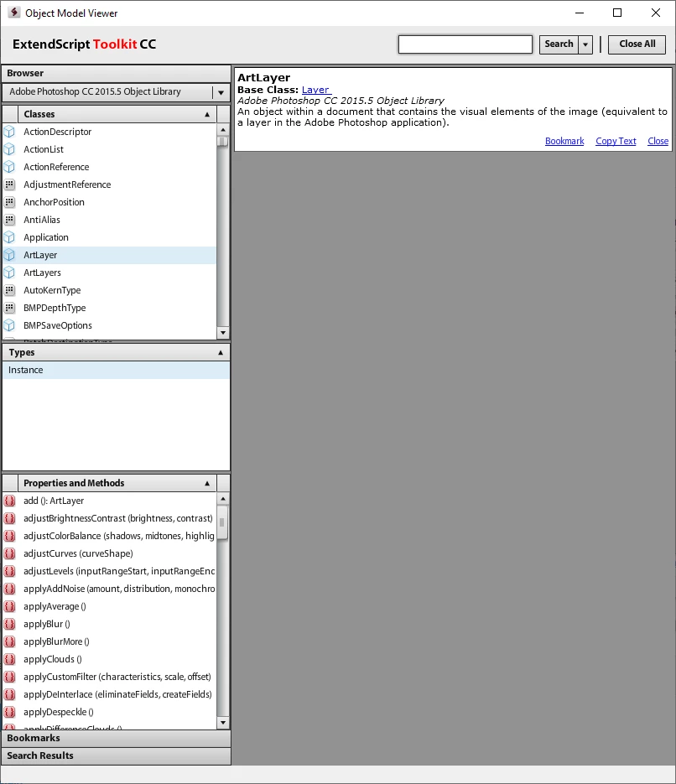Click the class icon beside ActionDescriptor

(9, 132)
